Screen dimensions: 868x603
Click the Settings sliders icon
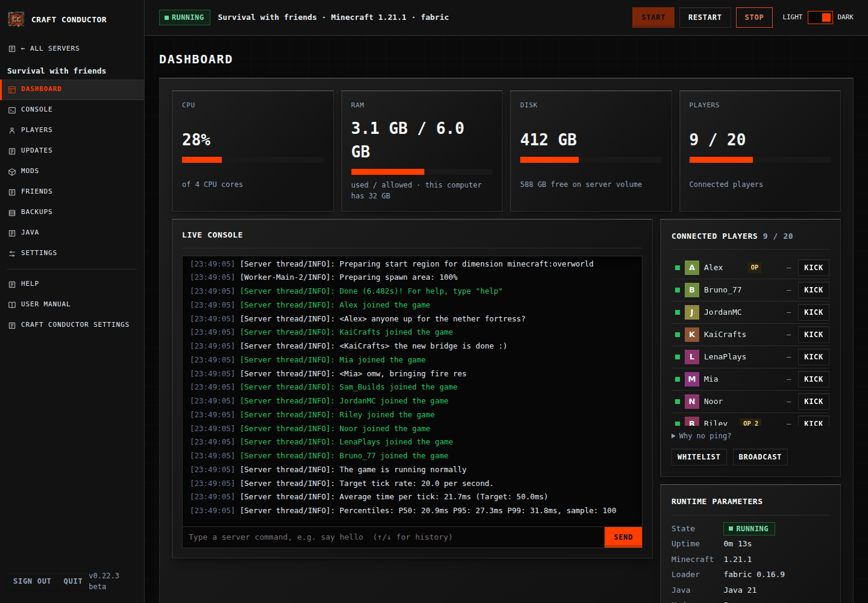[x=12, y=253]
